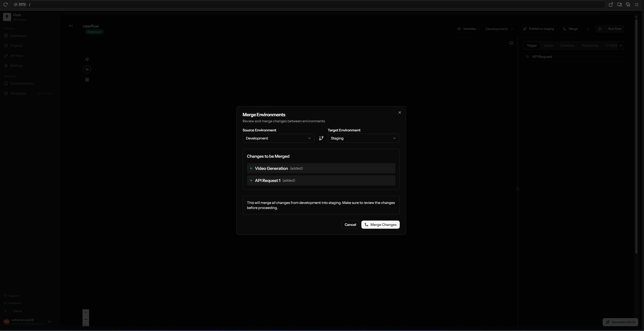The image size is (644, 331).
Task: Select the API Request 1 added row
Action: (321, 180)
